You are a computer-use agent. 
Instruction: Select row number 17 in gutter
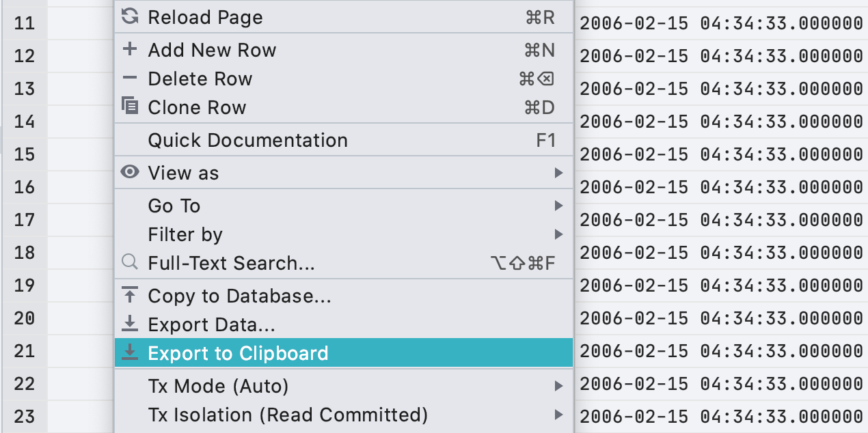click(x=24, y=220)
